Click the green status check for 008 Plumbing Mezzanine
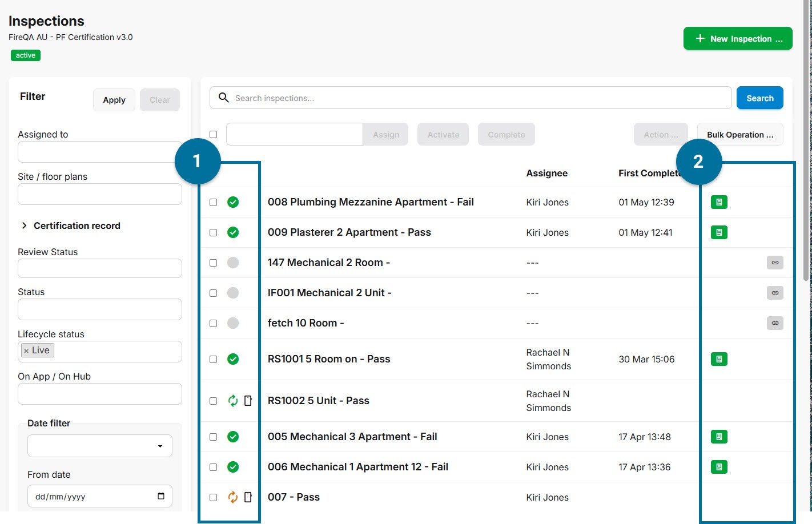The width and height of the screenshot is (812, 524). tap(233, 202)
